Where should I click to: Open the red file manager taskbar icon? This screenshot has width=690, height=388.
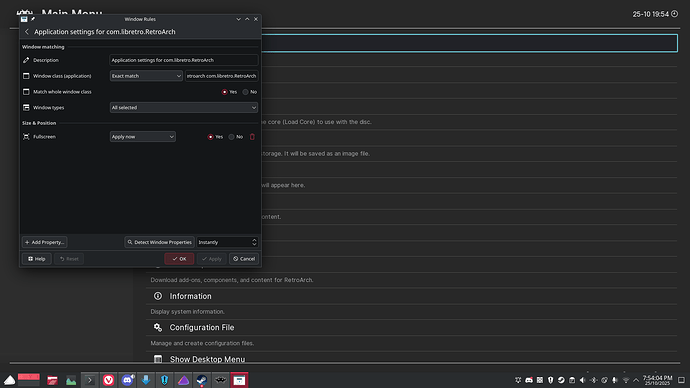(52, 380)
